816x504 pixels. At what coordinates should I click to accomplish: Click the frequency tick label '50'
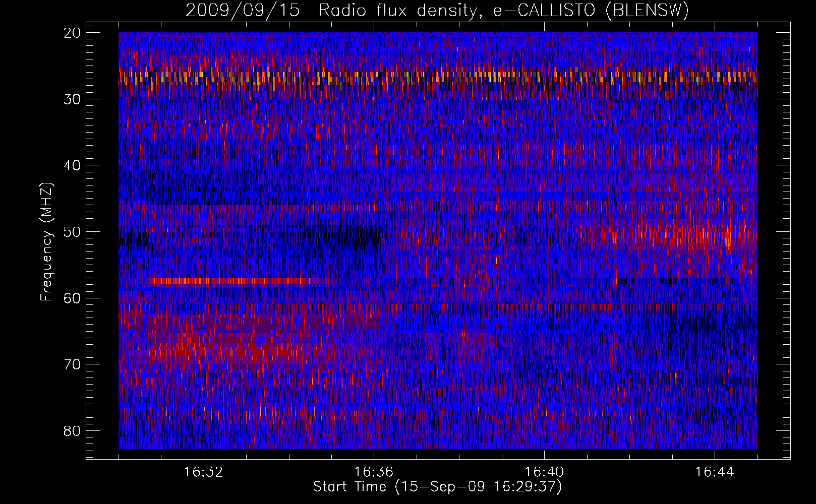pyautogui.click(x=73, y=232)
